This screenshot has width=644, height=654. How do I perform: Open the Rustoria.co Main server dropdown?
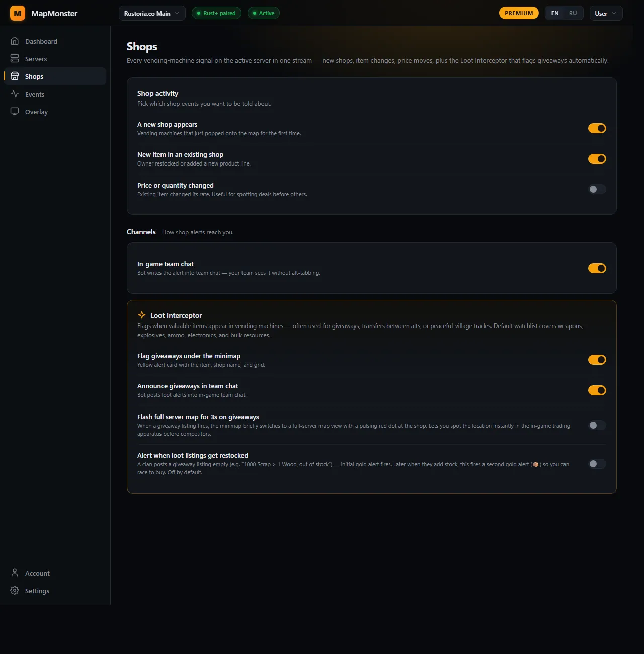(152, 13)
